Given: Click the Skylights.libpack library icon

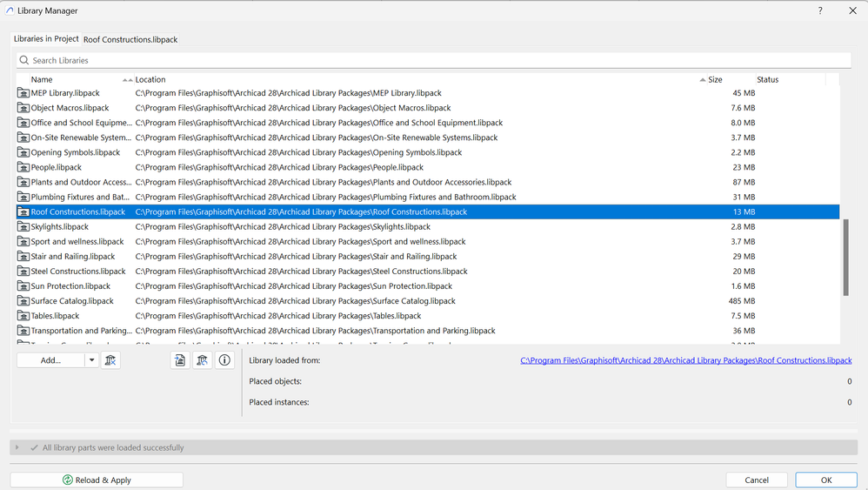Looking at the screenshot, I should (x=23, y=227).
